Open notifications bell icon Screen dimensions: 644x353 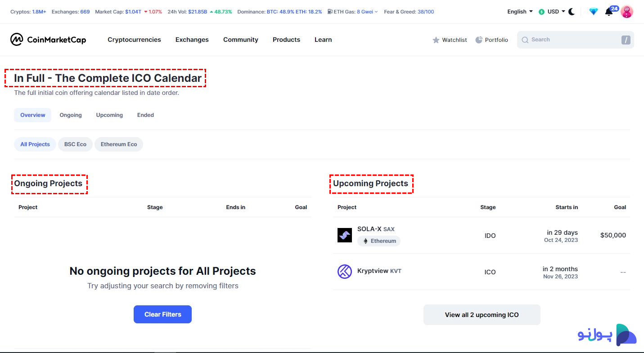(608, 12)
